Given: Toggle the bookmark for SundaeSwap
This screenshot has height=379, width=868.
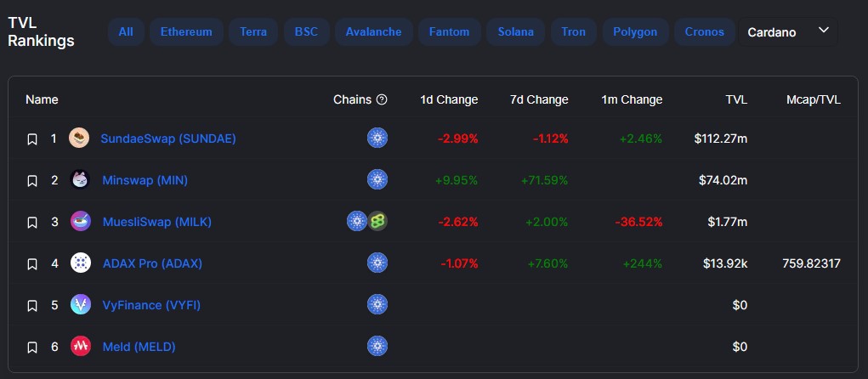Looking at the screenshot, I should pyautogui.click(x=32, y=139).
